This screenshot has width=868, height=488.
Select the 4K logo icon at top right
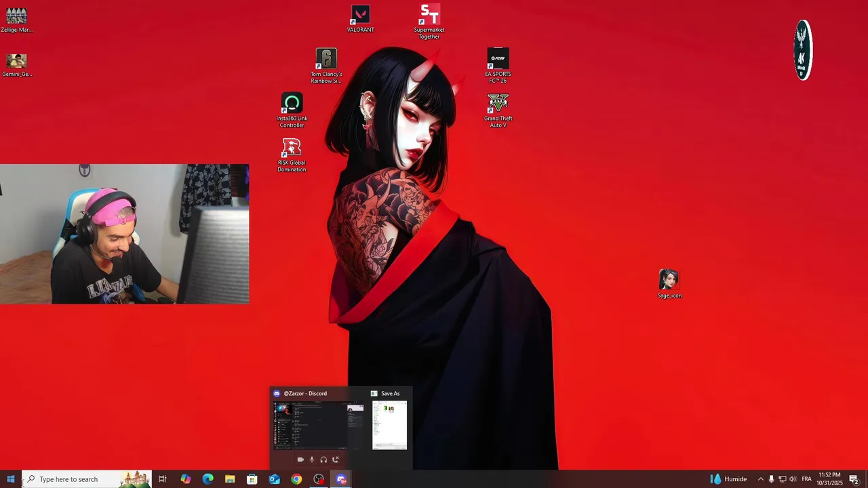803,50
